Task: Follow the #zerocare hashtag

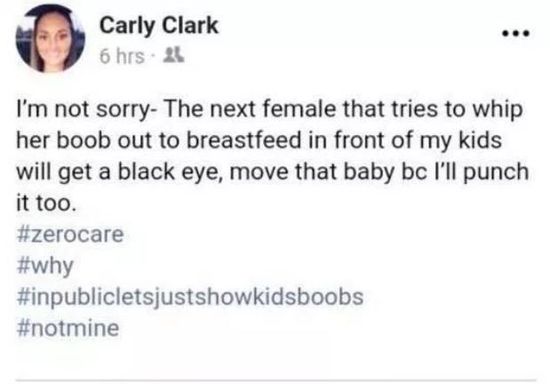Action: coord(70,234)
